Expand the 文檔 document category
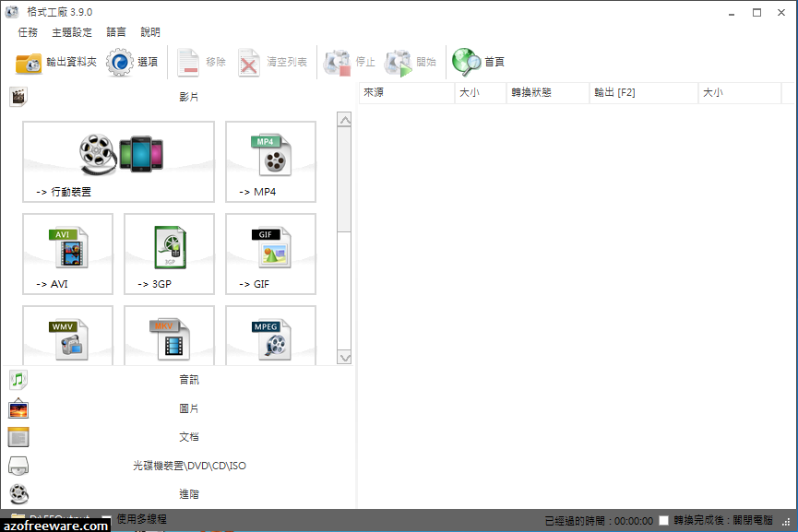Image resolution: width=798 pixels, height=532 pixels. [178, 437]
